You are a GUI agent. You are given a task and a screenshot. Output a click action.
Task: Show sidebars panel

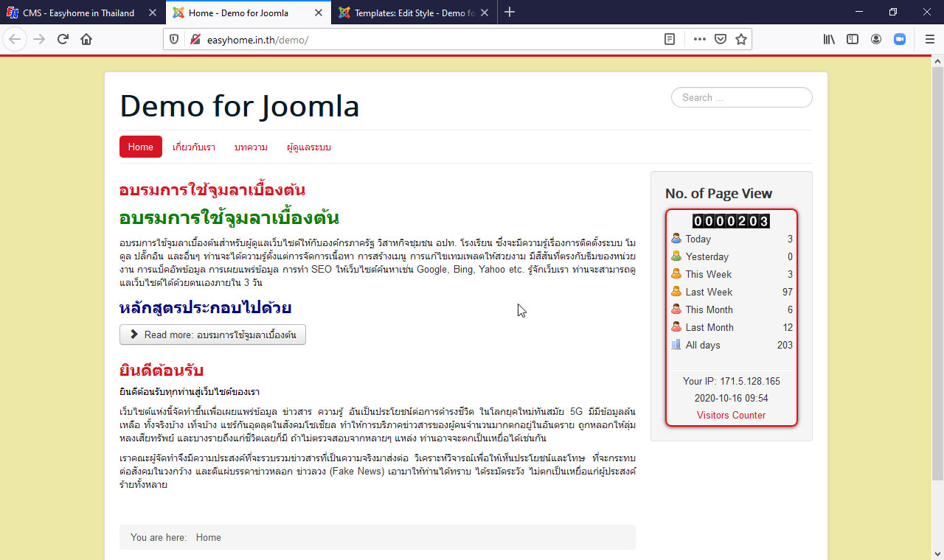[x=853, y=40]
